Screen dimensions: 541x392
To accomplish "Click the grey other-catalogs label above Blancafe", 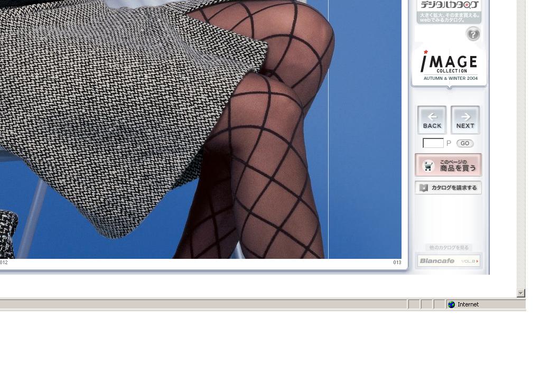I will 449,247.
